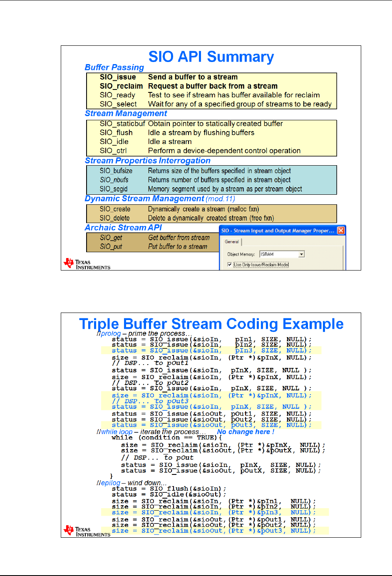Click the '//while loop' comment label
Image resolution: width=392 pixels, height=576 pixels.
(114, 432)
